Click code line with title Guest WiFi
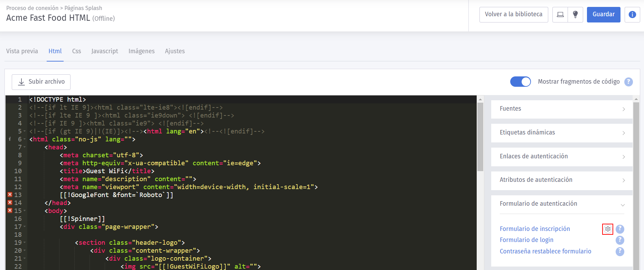This screenshot has width=644, height=270. click(x=107, y=171)
